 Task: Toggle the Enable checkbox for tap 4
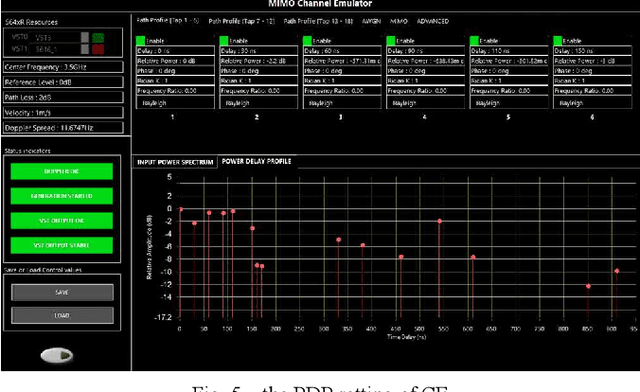[391, 40]
